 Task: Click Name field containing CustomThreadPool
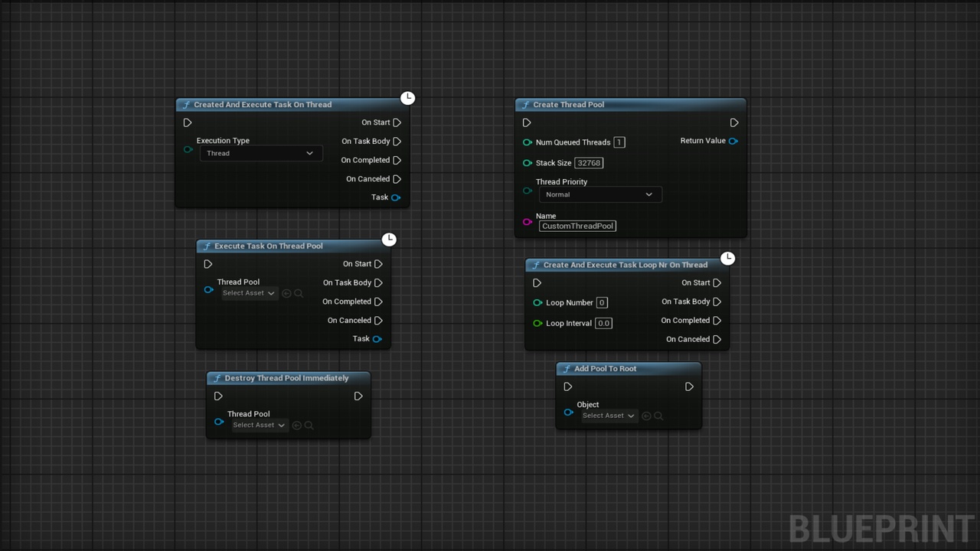pos(578,226)
